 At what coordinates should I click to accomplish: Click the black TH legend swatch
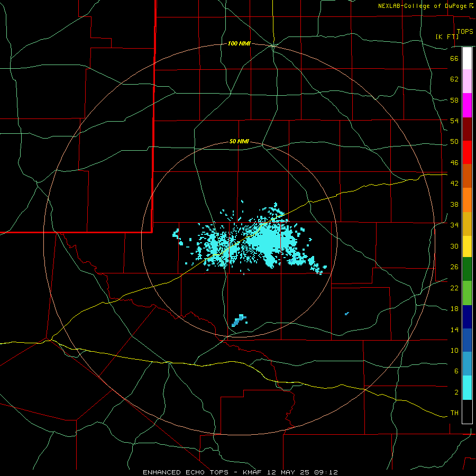pos(467,411)
